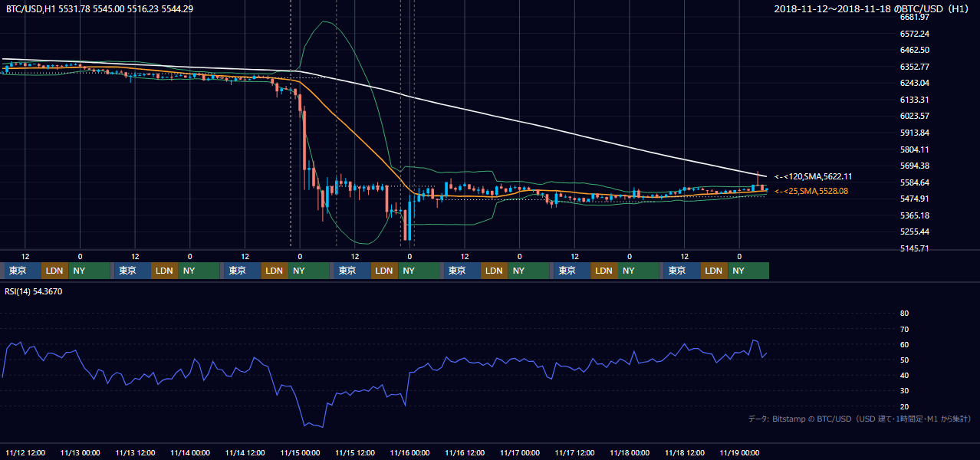Screen dimensions: 980x460
Task: Click RSI scale level 80
Action: [x=904, y=314]
